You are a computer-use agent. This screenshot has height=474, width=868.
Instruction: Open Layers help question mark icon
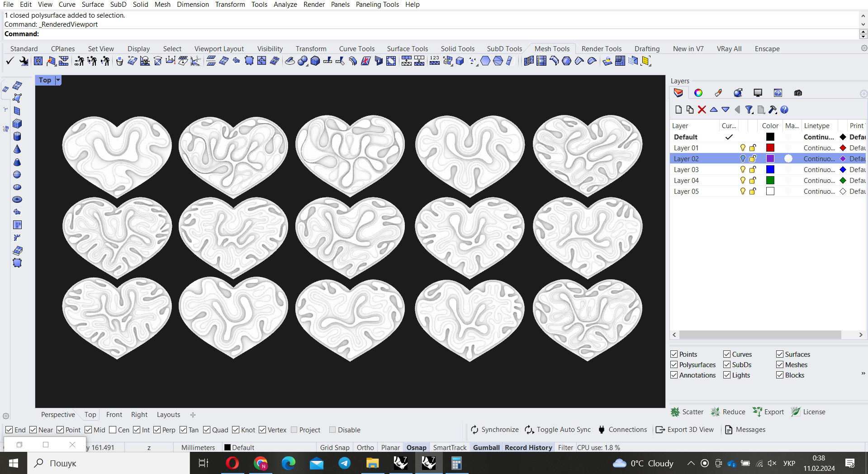[x=784, y=110]
